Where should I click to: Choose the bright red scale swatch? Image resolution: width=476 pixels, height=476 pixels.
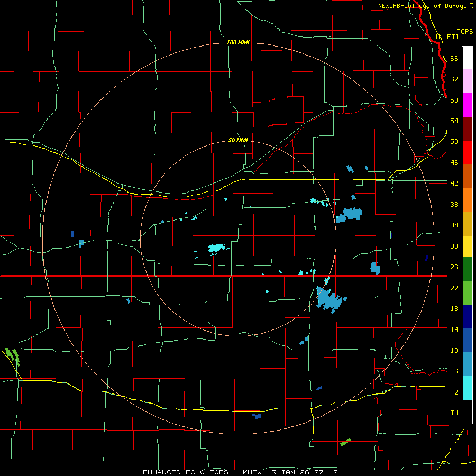coord(467,152)
